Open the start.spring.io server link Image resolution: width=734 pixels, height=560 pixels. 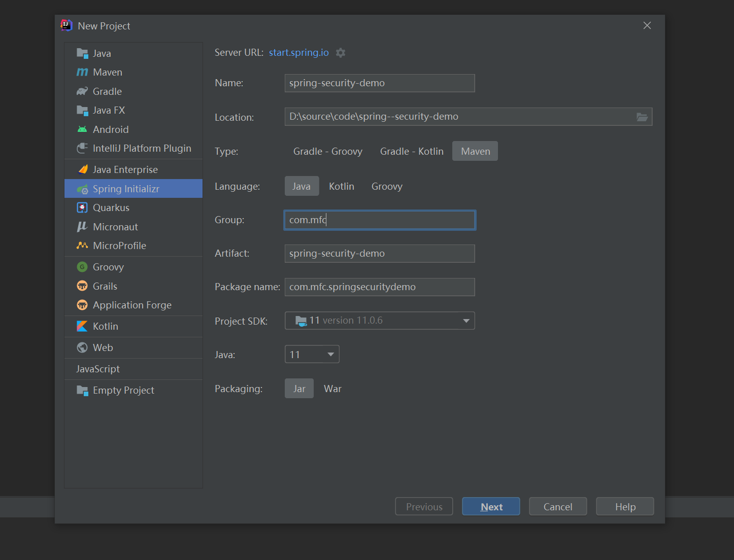pos(299,52)
